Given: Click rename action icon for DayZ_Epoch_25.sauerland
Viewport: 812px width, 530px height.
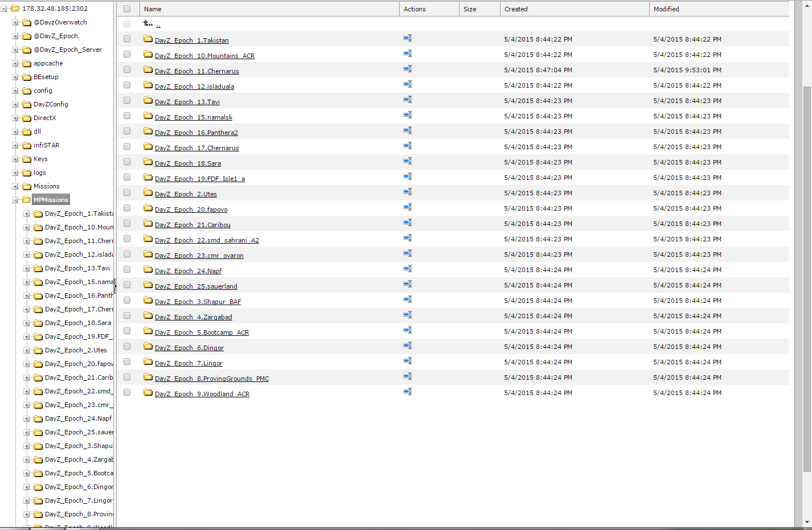Looking at the screenshot, I should coord(408,284).
